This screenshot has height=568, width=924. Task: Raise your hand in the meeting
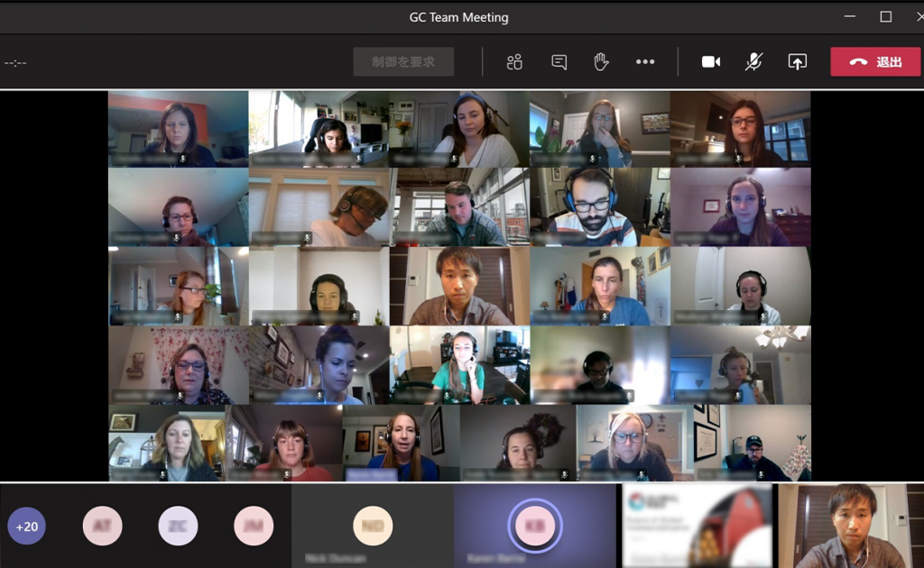[x=601, y=61]
